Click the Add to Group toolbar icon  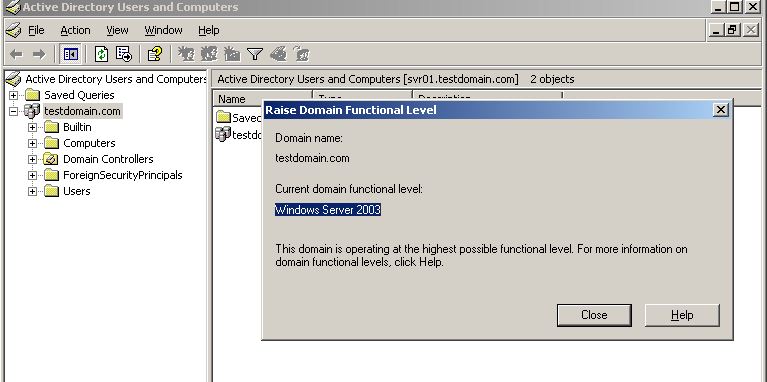301,54
